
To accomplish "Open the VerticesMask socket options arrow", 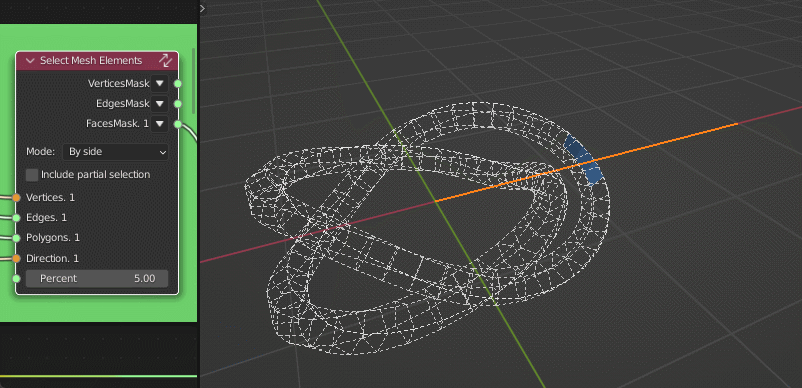I will click(160, 83).
